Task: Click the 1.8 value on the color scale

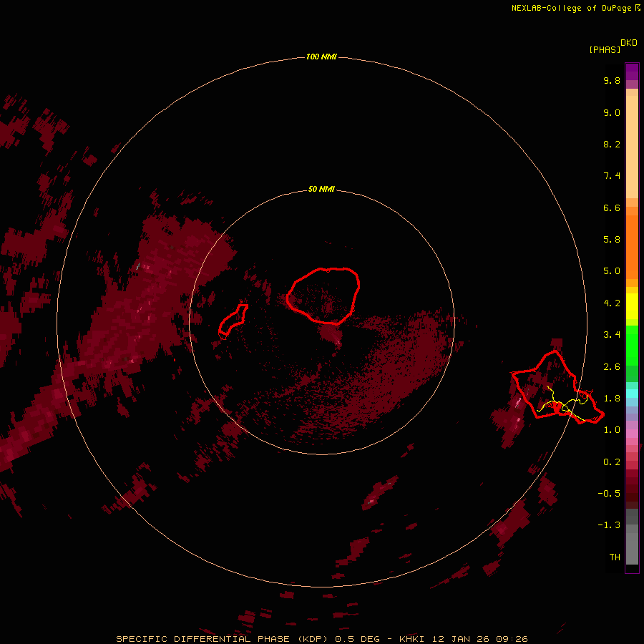Action: (x=612, y=399)
